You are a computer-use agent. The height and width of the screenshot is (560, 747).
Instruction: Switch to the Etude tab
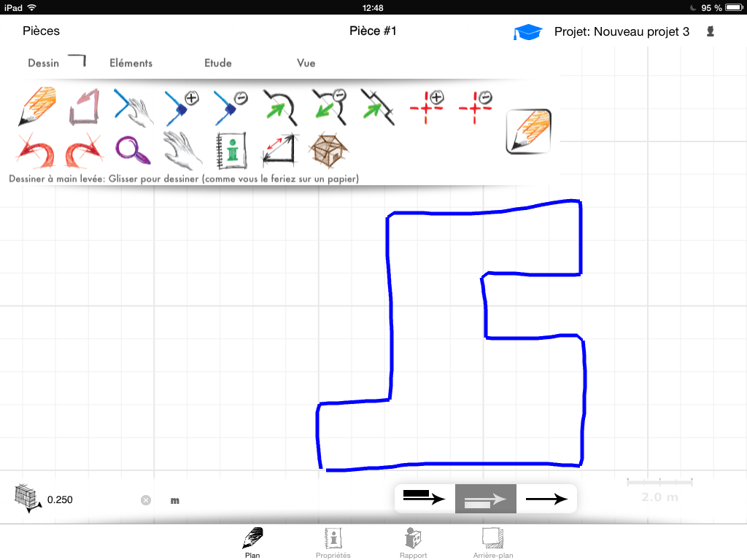click(x=218, y=63)
